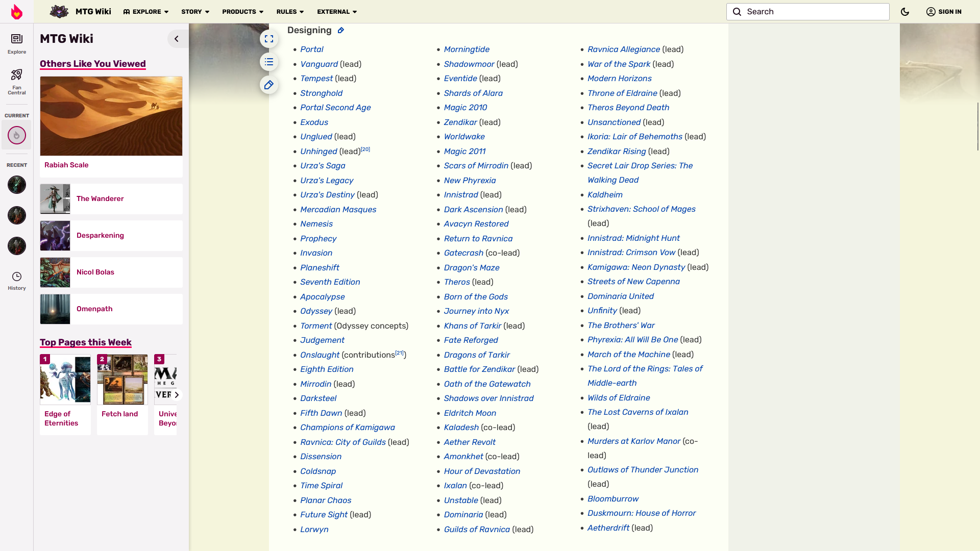Click the page edit pencil button

coord(269,85)
